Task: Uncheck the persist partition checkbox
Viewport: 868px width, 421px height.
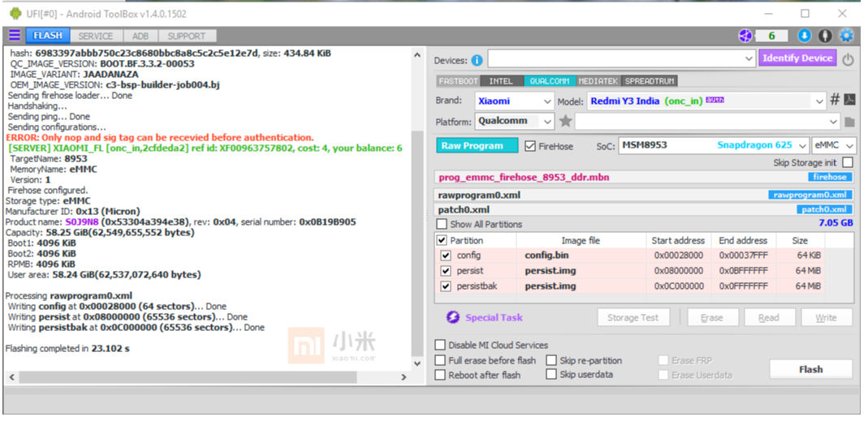Action: click(x=446, y=271)
